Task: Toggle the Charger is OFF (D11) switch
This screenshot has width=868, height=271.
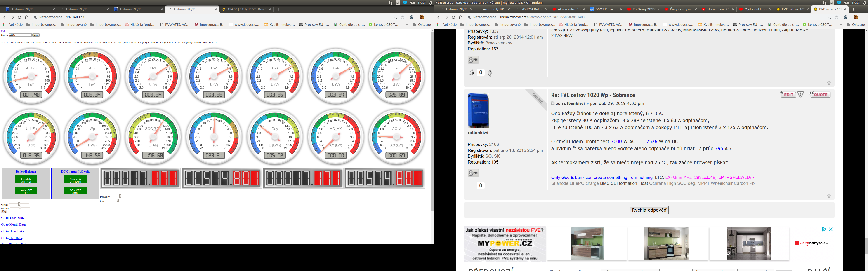Action: pos(75,180)
